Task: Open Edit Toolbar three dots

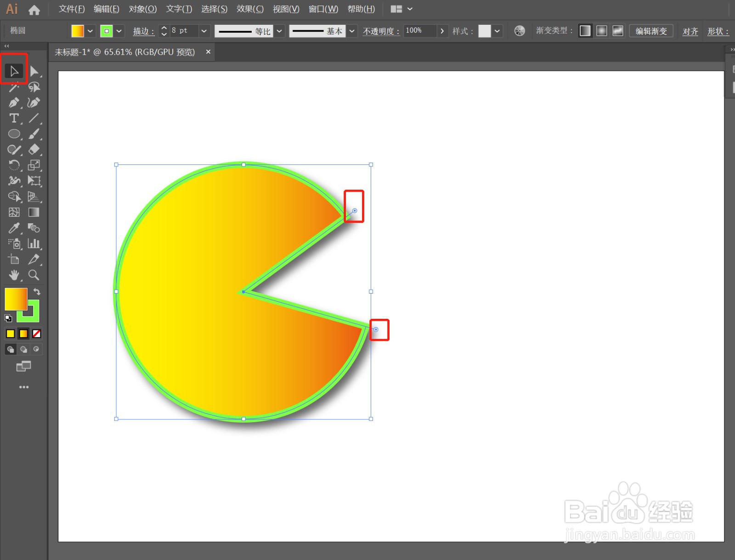Action: (24, 387)
